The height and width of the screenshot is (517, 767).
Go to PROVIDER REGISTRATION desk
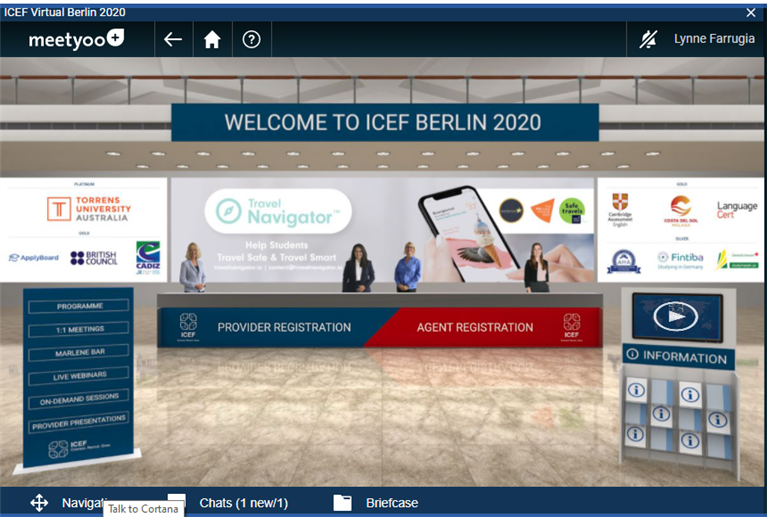284,327
